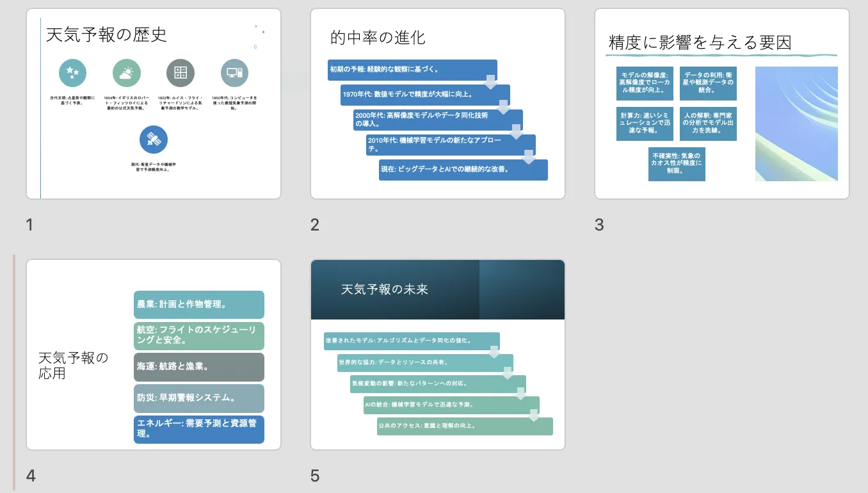Image resolution: width=868 pixels, height=493 pixels.
Task: Click the 改善されたモデル box in slide 5
Action: (x=412, y=341)
